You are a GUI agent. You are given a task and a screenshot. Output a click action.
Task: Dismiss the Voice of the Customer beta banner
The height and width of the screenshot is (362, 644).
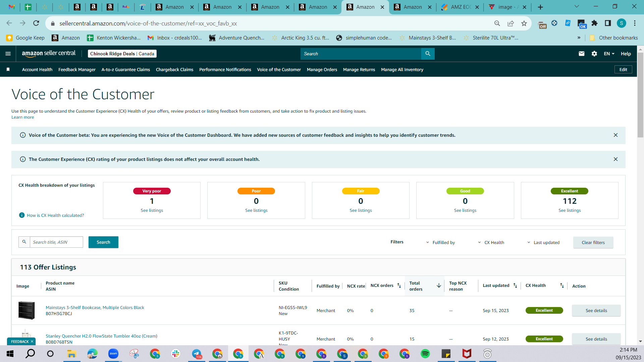[615, 135]
